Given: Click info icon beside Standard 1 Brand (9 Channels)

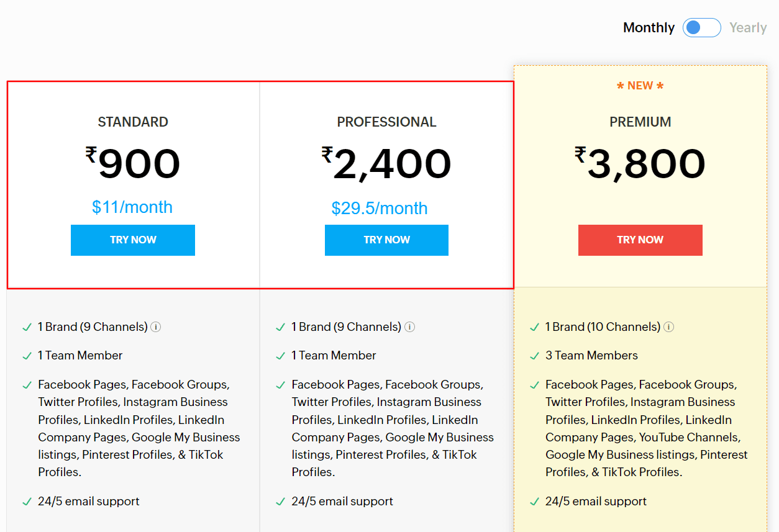Looking at the screenshot, I should tap(156, 327).
